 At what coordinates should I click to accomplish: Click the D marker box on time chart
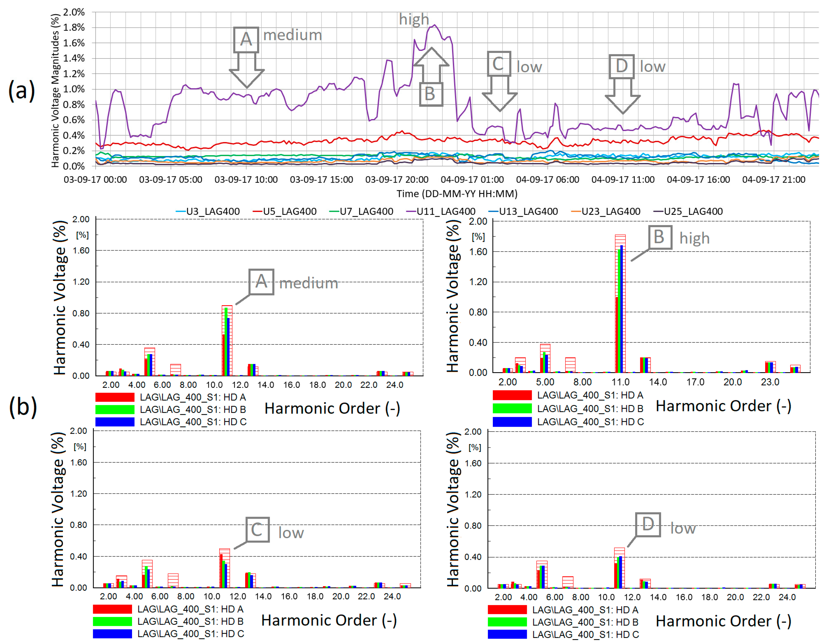621,66
